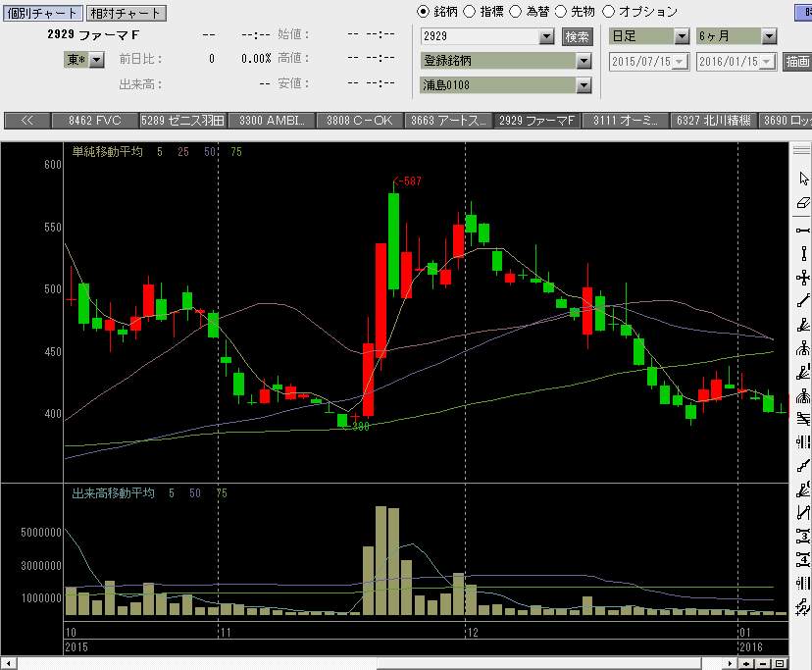Open the 2929 ファーマF stock tab
This screenshot has width=812, height=670.
point(536,121)
